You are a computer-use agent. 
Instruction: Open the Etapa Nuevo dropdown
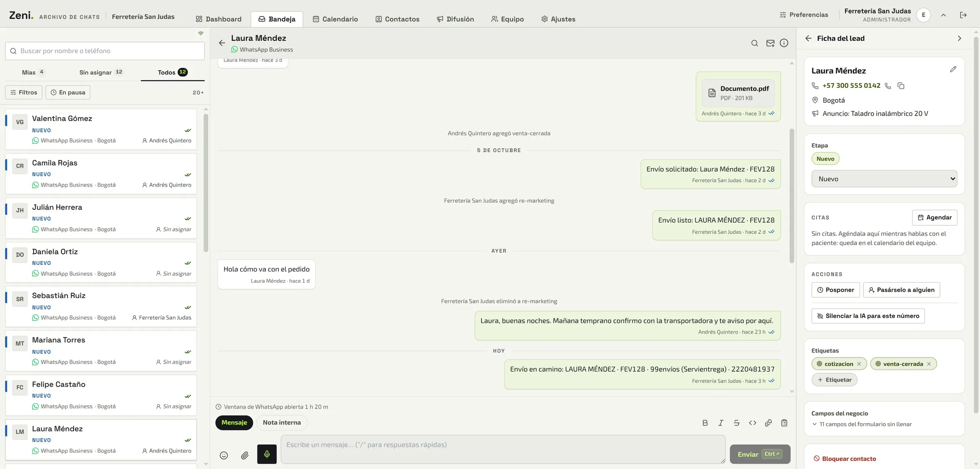(x=884, y=179)
